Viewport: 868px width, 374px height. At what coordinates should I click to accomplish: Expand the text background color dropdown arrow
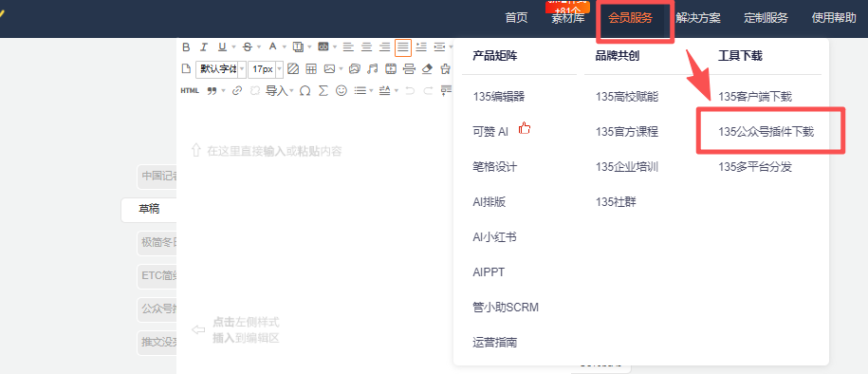(x=334, y=47)
